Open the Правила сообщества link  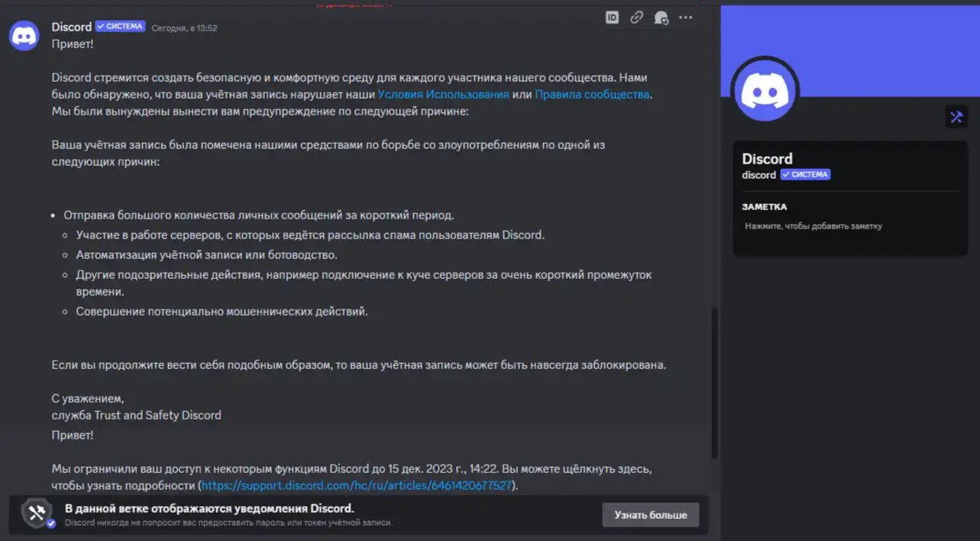(x=592, y=95)
